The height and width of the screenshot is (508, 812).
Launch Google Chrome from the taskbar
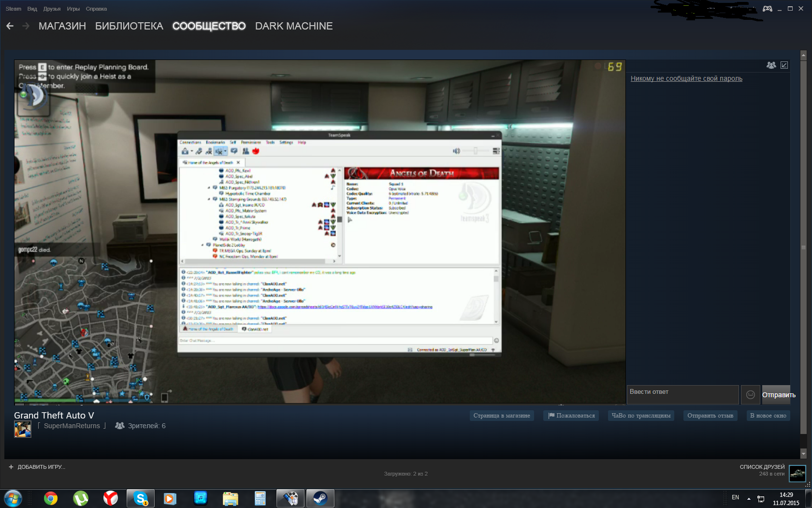coord(51,498)
